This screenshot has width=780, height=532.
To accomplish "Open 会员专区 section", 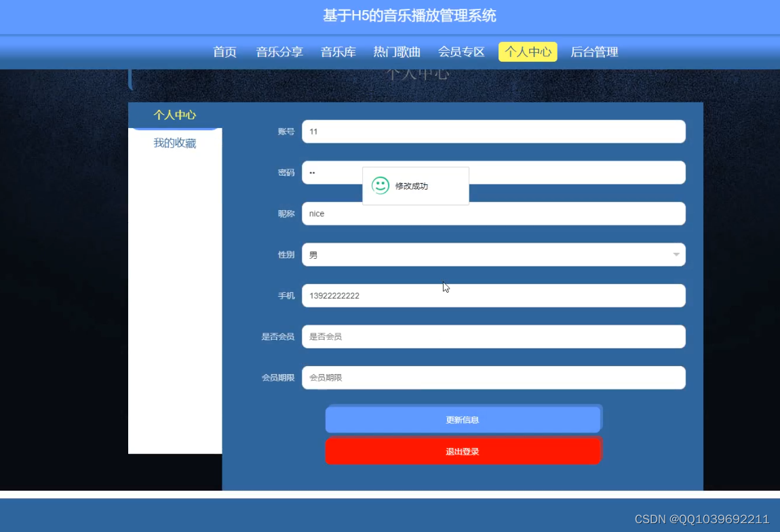I will tap(461, 52).
